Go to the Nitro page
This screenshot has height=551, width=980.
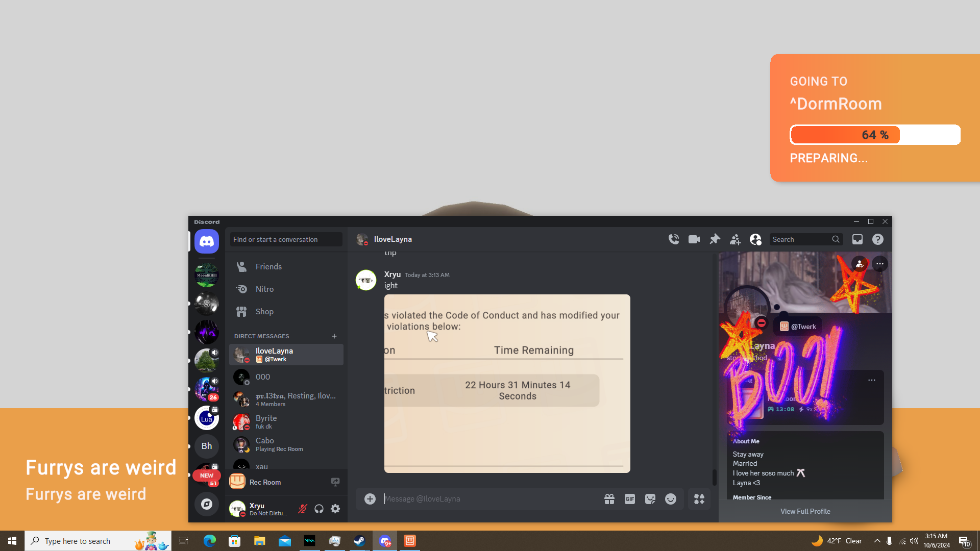[264, 289]
